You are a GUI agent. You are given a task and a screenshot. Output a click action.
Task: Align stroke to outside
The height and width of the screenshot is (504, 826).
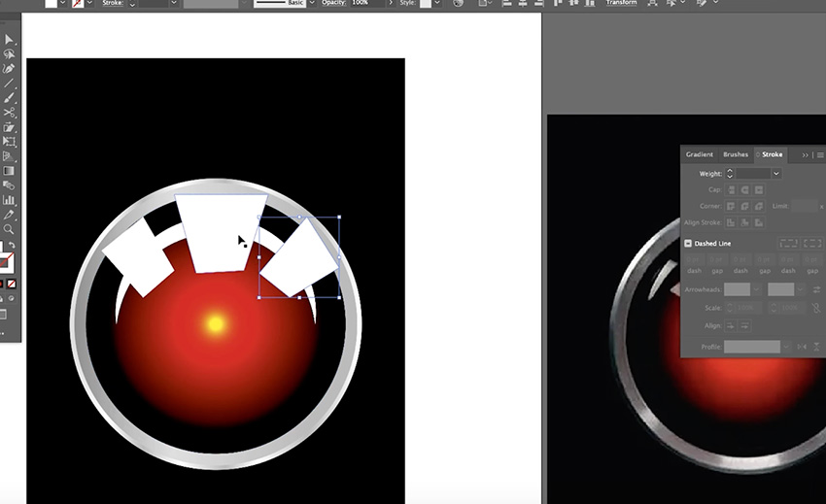(759, 222)
